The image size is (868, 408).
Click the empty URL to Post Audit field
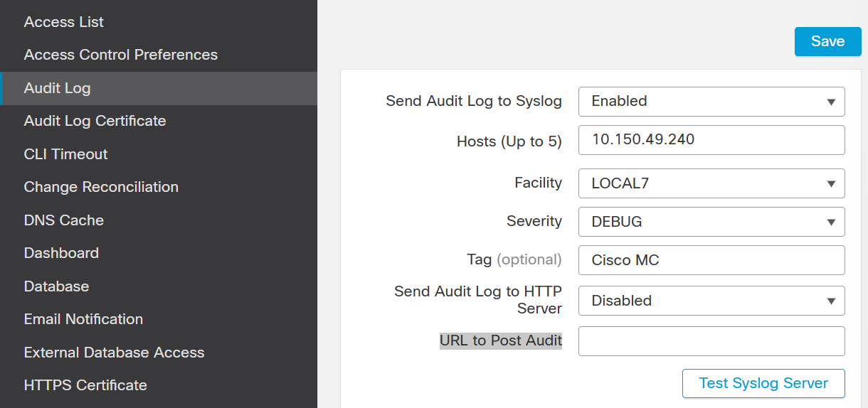tap(711, 341)
